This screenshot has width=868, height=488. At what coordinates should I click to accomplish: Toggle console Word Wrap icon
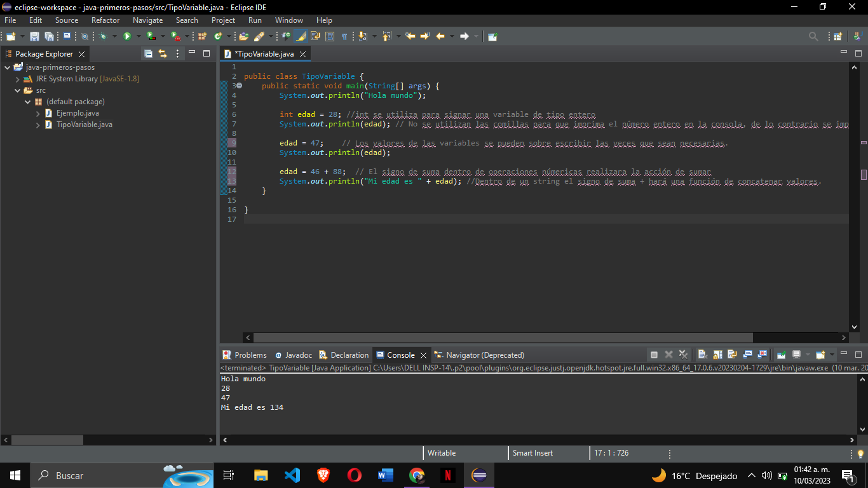pos(732,355)
